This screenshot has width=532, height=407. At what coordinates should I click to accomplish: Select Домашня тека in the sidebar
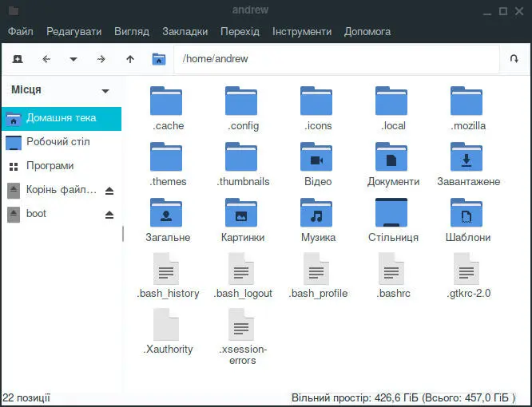[x=62, y=118]
